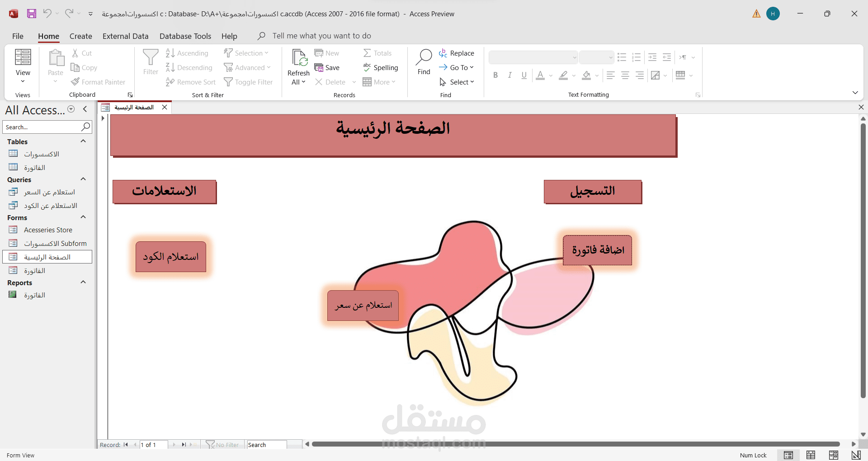The height and width of the screenshot is (461, 868).
Task: Open font name combo box
Action: (533, 57)
